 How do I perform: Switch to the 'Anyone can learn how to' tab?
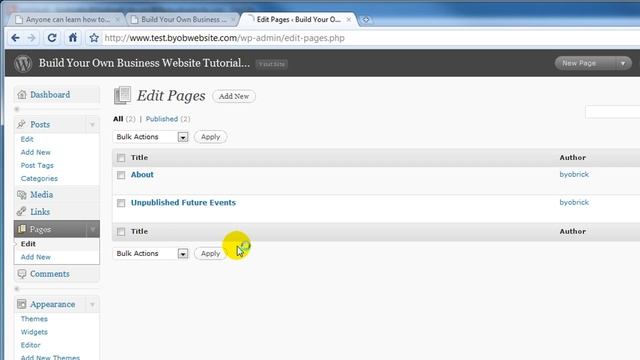(67, 20)
